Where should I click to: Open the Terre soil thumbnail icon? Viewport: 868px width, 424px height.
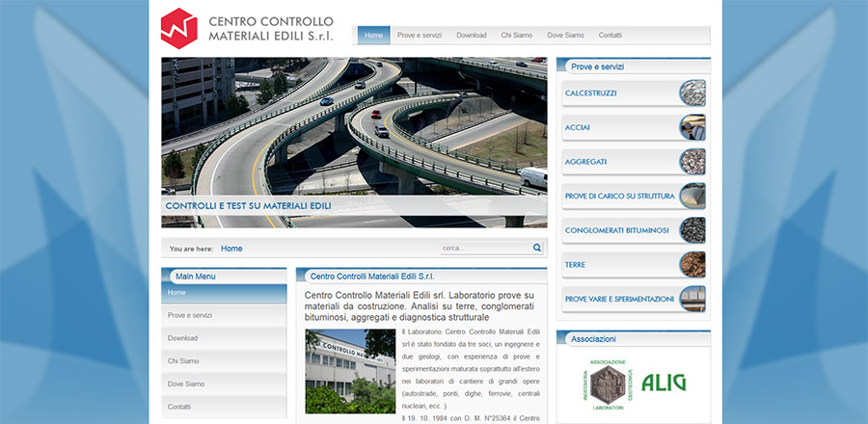coord(692,264)
